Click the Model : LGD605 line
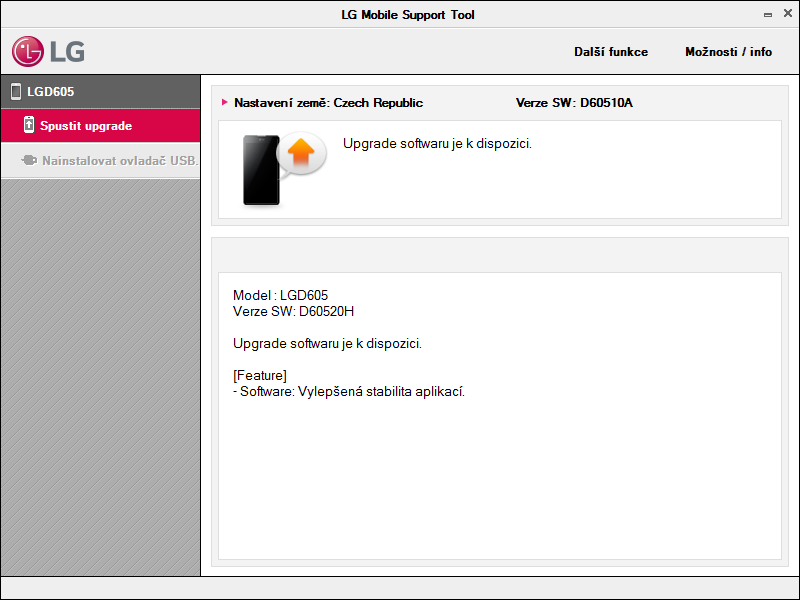Viewport: 800px width, 600px height. (x=280, y=295)
